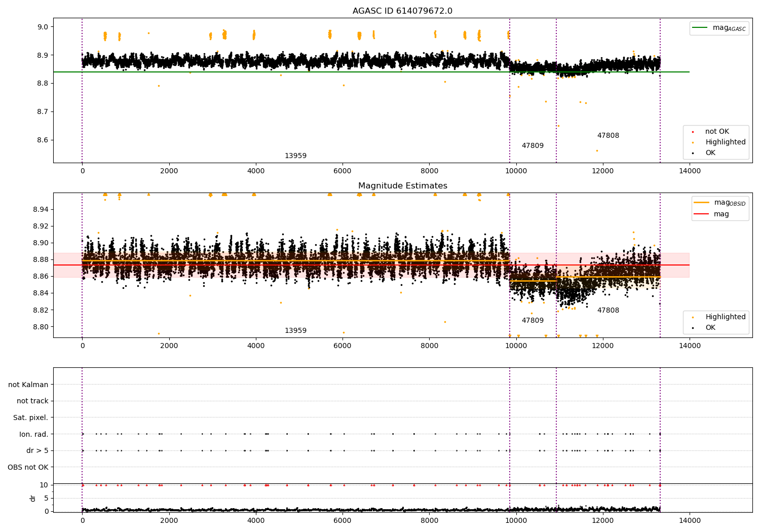This screenshot has width=760, height=532.
Task: Click the vertical 'dr' y-axis label
Action: click(32, 498)
